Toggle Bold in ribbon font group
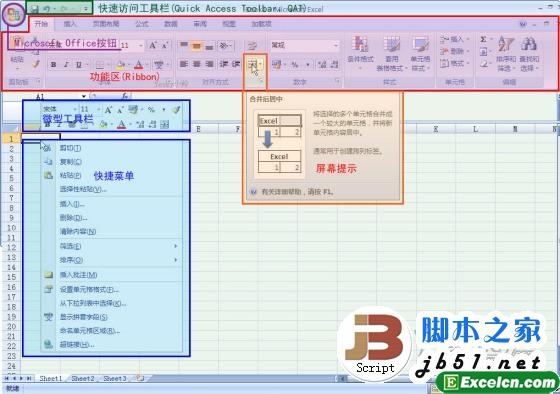 pos(54,65)
